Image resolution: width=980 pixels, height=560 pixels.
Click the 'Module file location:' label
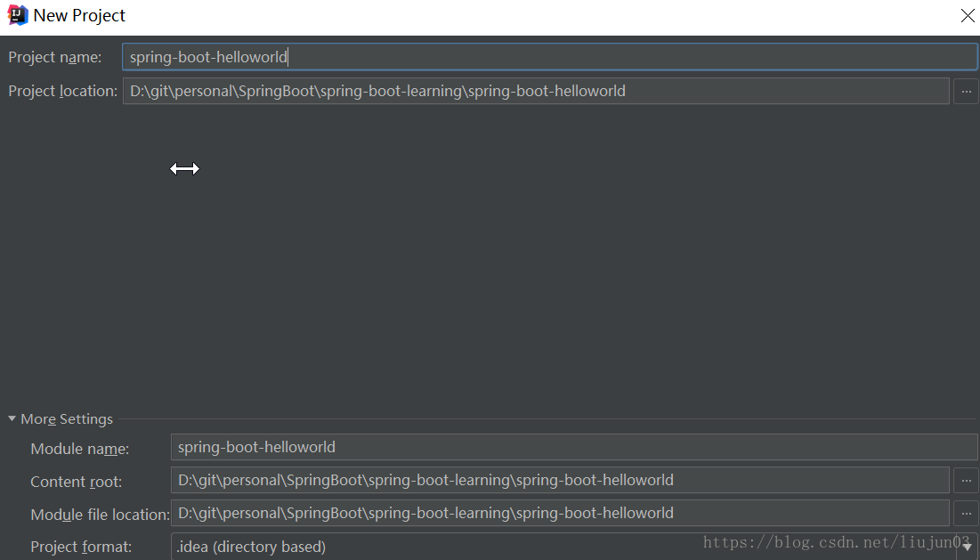pos(100,515)
